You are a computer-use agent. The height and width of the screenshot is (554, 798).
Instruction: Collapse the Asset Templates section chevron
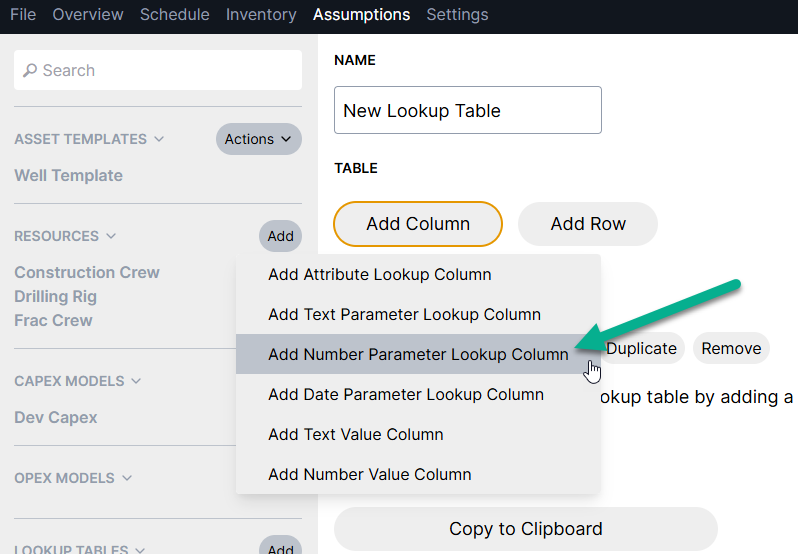pos(159,139)
